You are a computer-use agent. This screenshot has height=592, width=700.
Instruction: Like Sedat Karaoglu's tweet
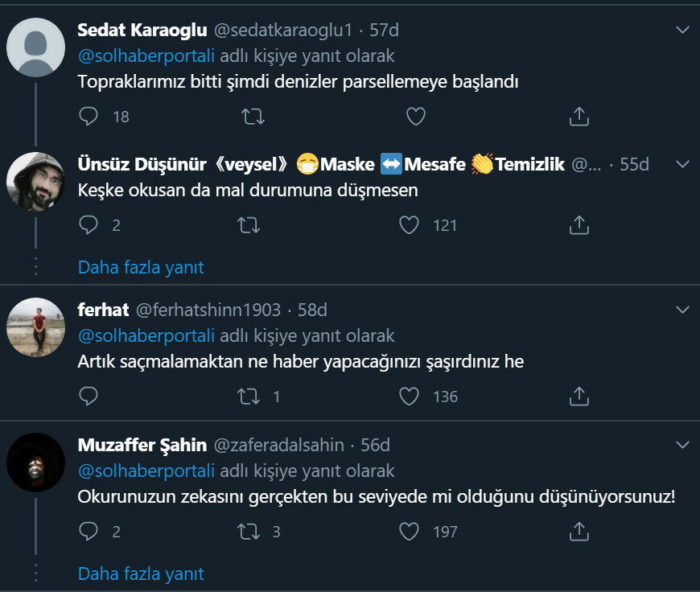(416, 117)
